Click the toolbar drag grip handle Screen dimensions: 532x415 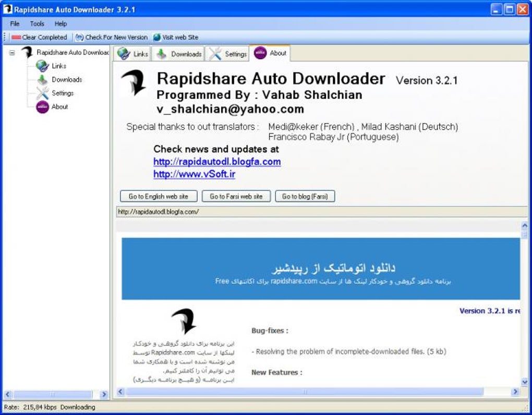click(x=5, y=37)
